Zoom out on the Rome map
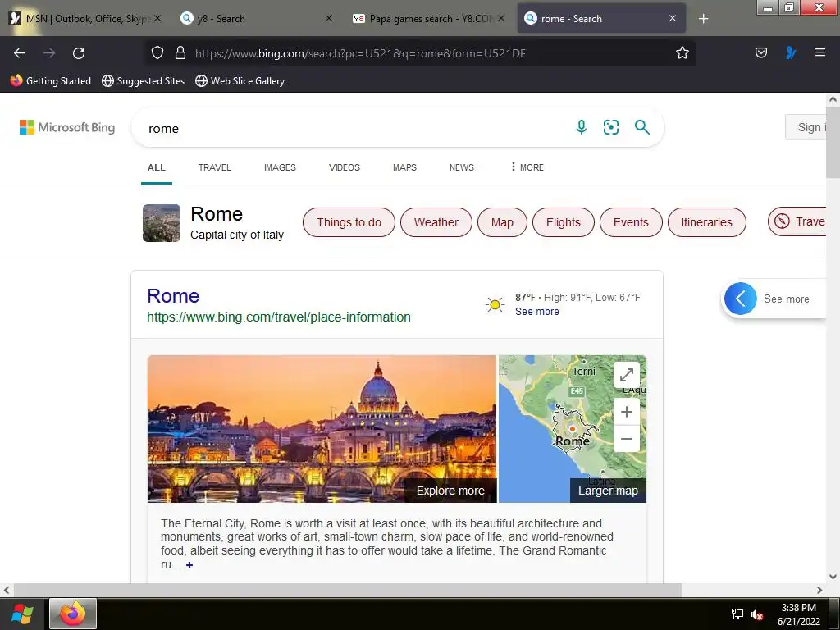 pos(626,439)
